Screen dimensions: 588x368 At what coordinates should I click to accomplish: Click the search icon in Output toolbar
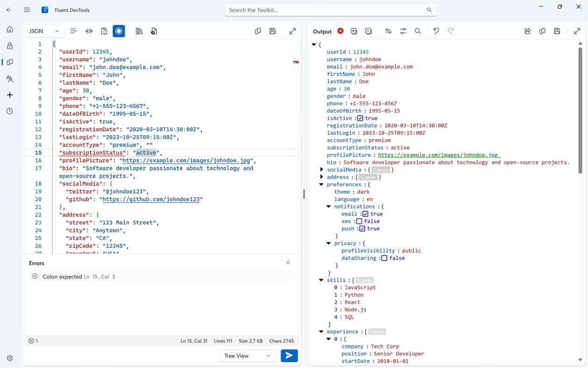pyautogui.click(x=418, y=31)
